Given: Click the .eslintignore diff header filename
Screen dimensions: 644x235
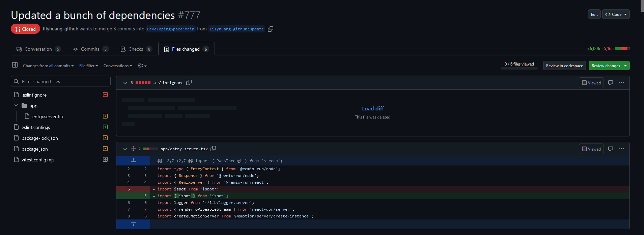Looking at the screenshot, I should 168,83.
